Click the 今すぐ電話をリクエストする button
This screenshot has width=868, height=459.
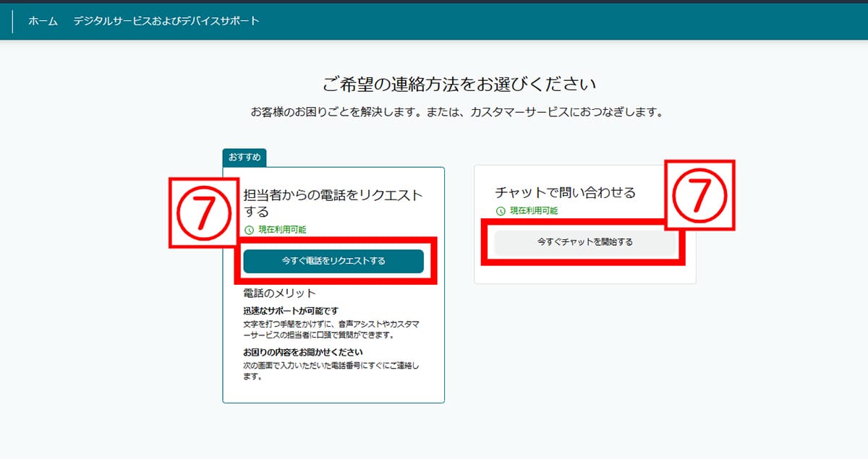(x=333, y=261)
